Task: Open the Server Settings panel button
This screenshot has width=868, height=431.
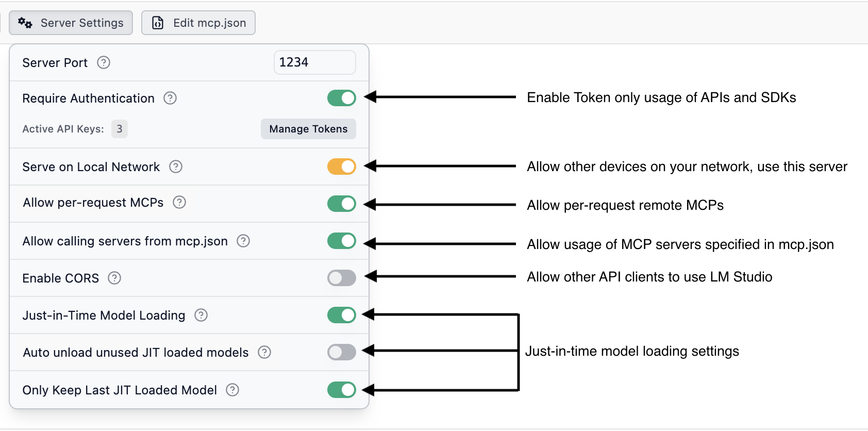Action: (71, 23)
